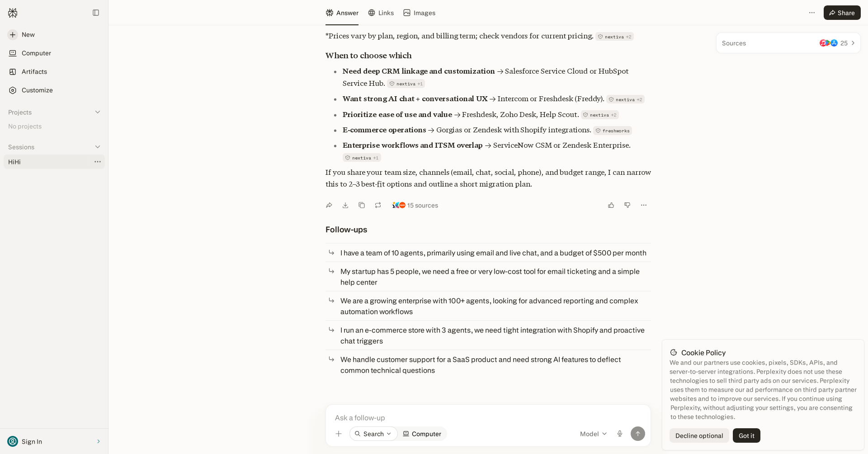This screenshot has width=868, height=454.
Task: Collapse the Sessions section
Action: coord(98,147)
